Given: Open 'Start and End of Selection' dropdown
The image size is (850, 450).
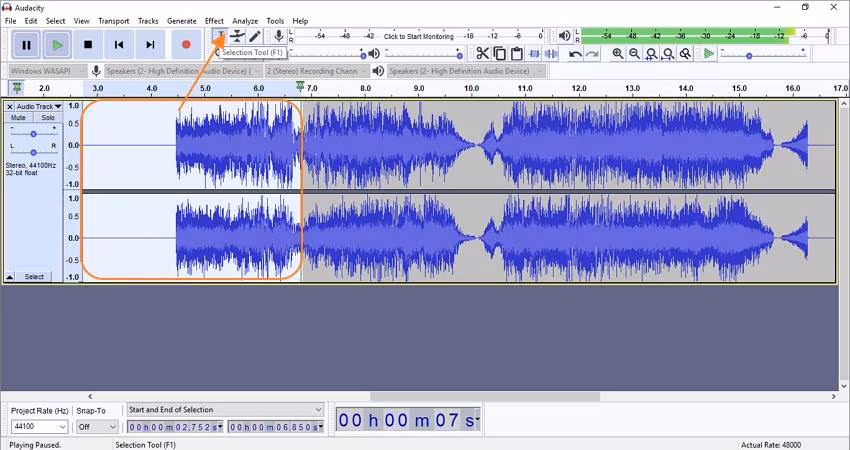Looking at the screenshot, I should (225, 409).
